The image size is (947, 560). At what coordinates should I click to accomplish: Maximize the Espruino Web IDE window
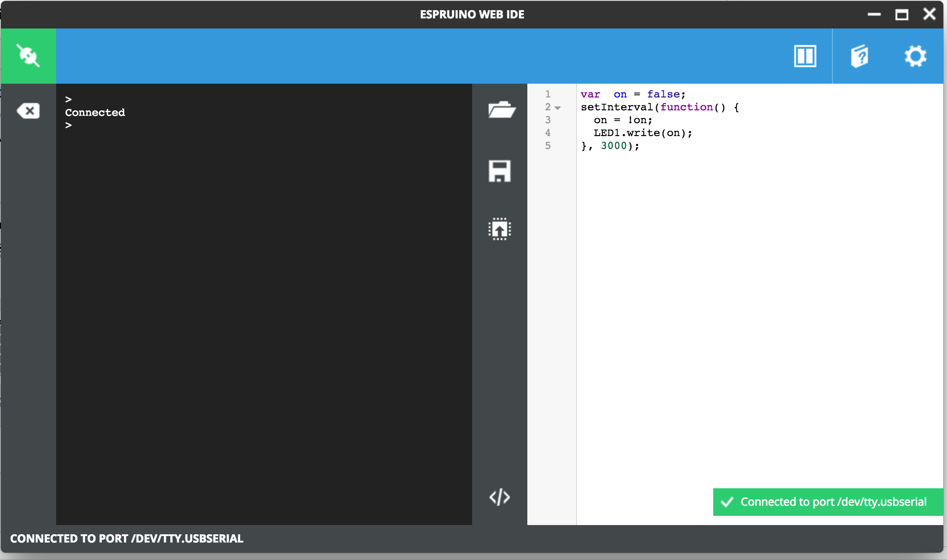click(x=902, y=14)
